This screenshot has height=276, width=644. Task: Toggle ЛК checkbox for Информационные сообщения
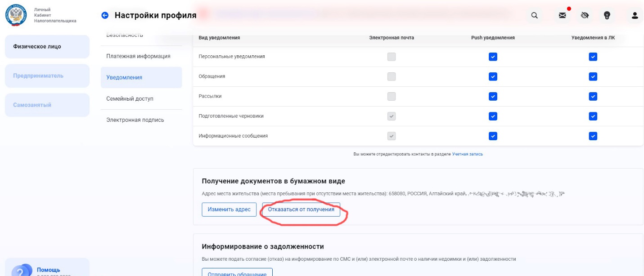click(x=593, y=136)
